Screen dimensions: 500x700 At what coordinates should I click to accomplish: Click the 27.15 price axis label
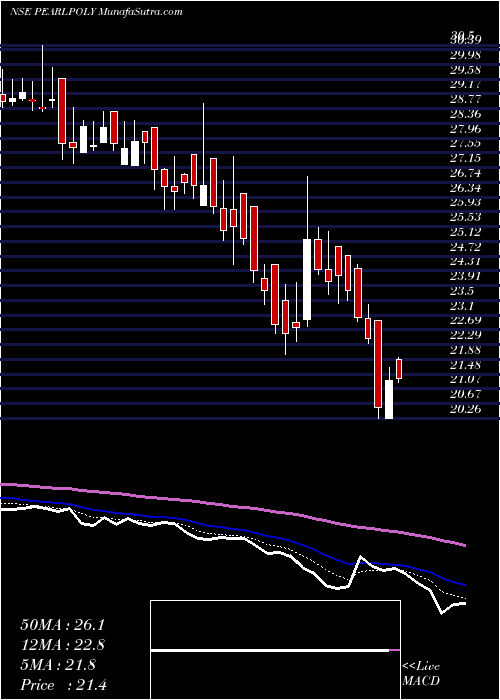coord(466,158)
